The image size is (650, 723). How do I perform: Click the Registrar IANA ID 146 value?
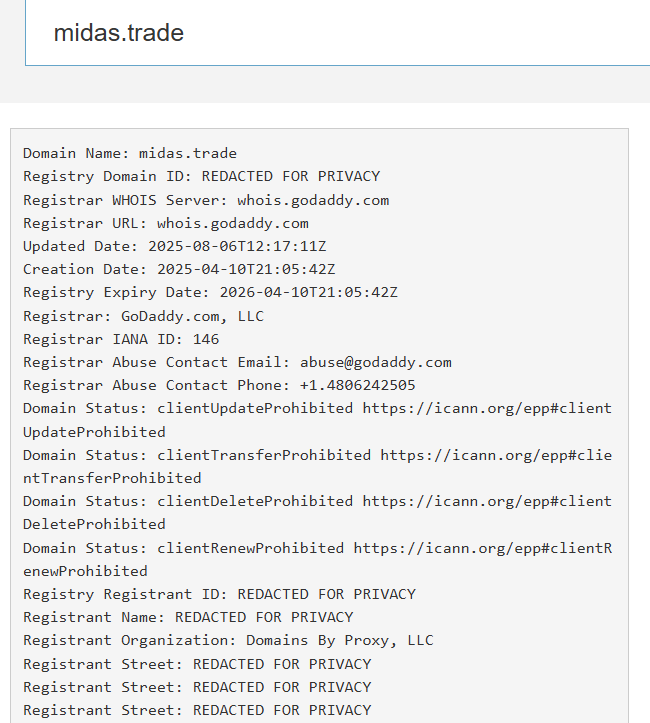tap(206, 339)
